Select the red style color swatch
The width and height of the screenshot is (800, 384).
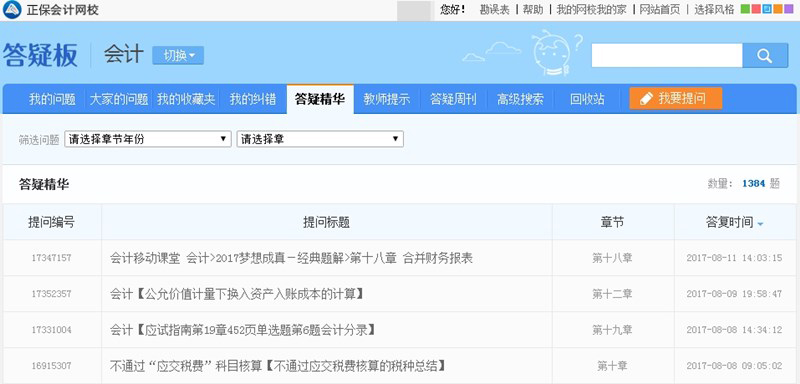tap(756, 9)
